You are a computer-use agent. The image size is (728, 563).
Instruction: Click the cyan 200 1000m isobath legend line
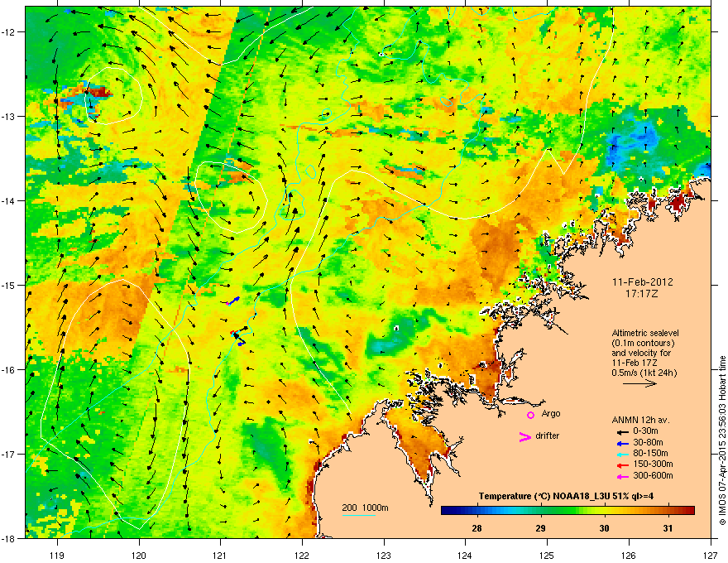point(359,515)
